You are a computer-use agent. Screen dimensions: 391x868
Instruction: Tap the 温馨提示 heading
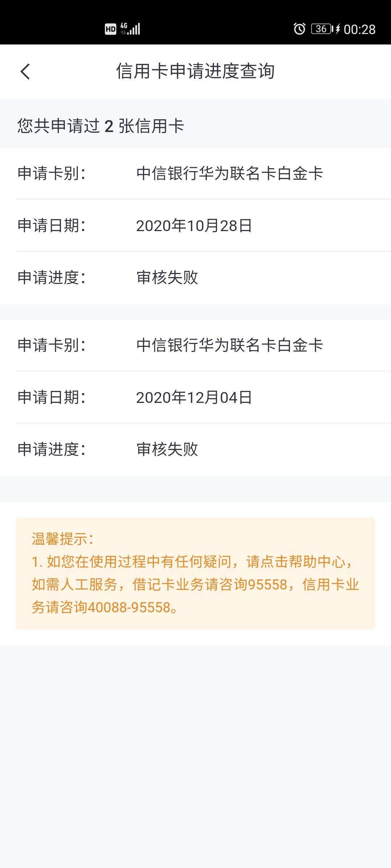[63, 539]
